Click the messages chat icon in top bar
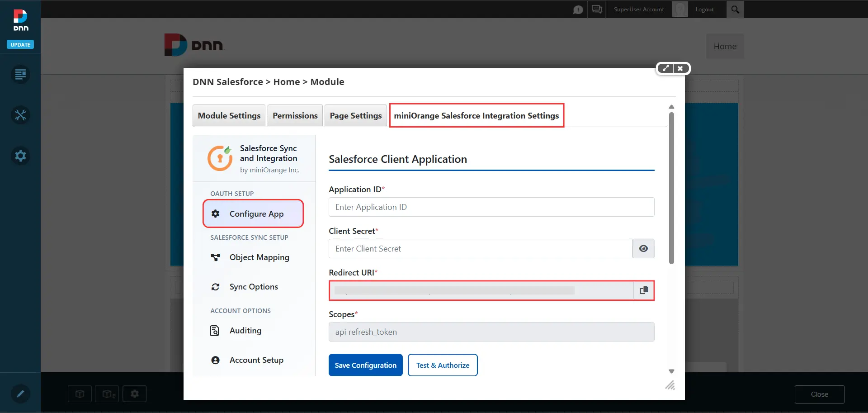868x413 pixels. click(x=597, y=9)
